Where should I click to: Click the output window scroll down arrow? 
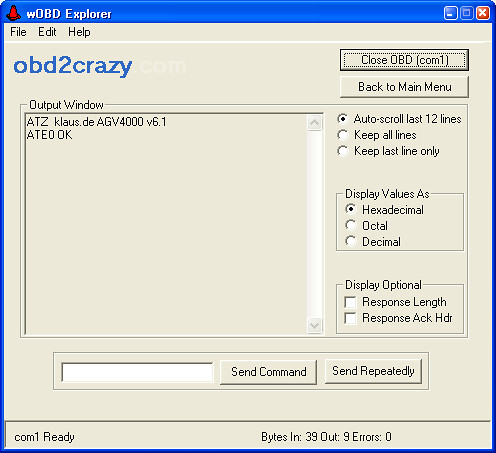click(x=314, y=325)
